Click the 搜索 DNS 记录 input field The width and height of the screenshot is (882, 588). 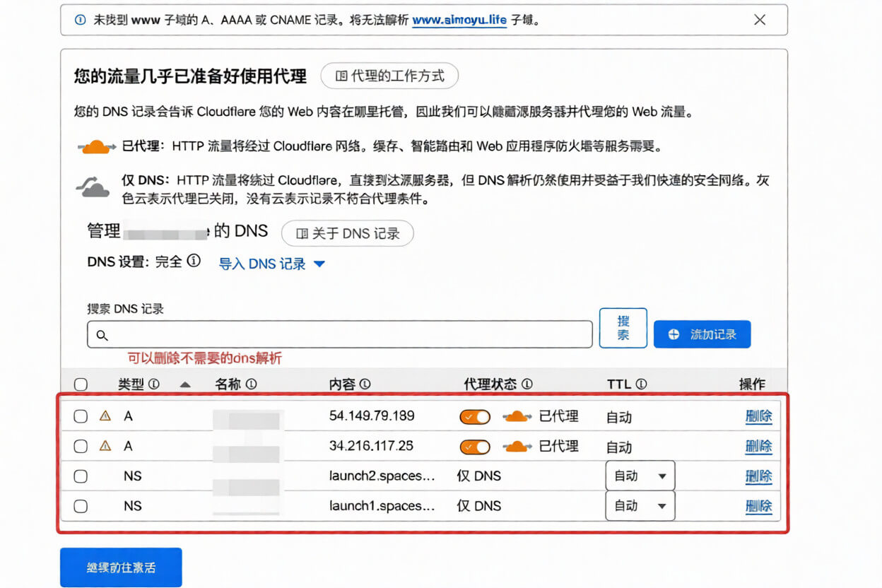click(339, 335)
